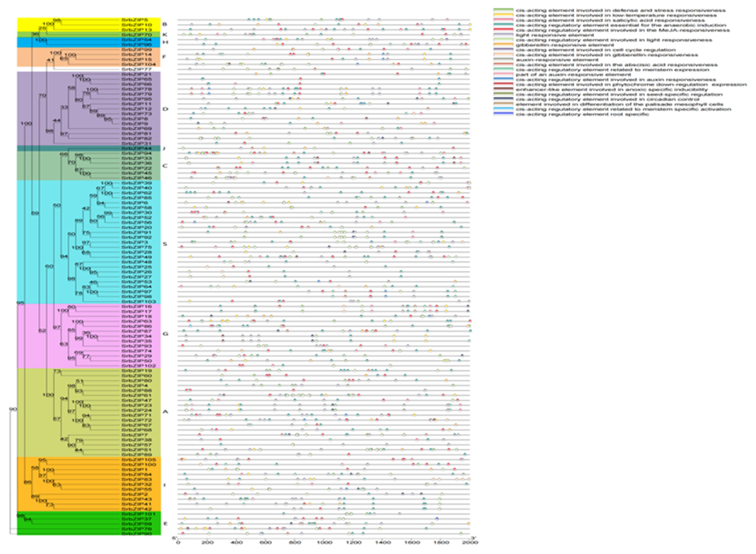The image size is (756, 554).
Task: Click the 2000 tick label on axis
Action: pyautogui.click(x=470, y=542)
